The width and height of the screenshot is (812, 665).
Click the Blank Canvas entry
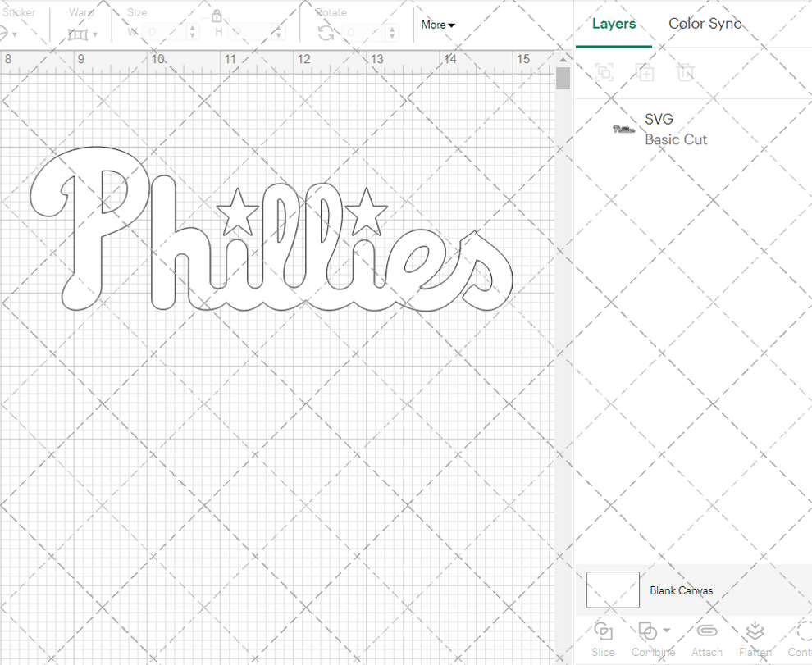(x=682, y=590)
